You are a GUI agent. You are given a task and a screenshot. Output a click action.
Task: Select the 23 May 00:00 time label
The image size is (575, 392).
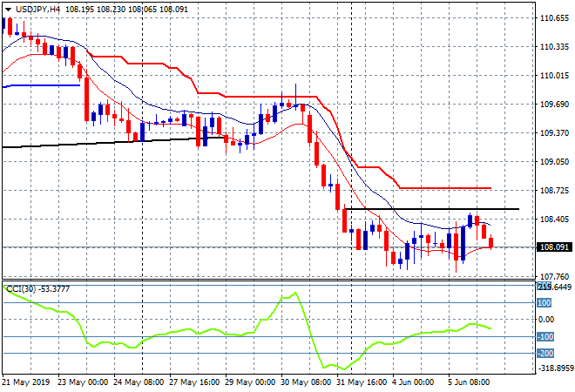click(x=83, y=382)
